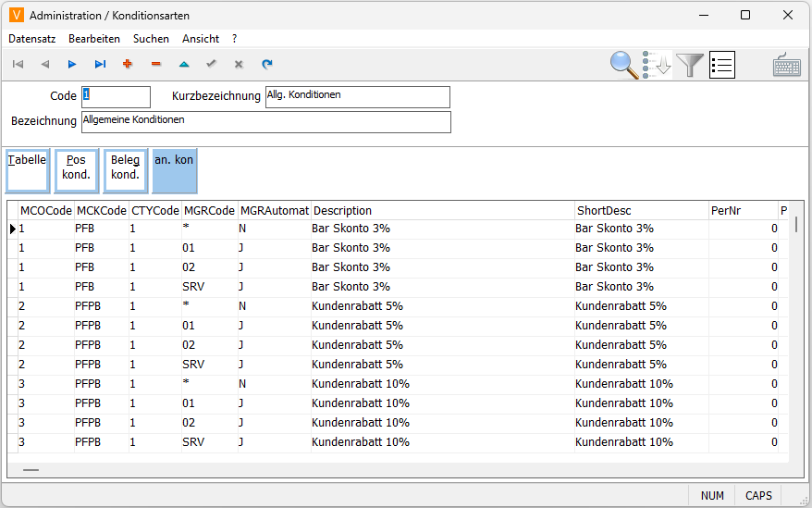The image size is (812, 508).
Task: Click the Kurzbezeichnung input field
Action: pos(357,97)
